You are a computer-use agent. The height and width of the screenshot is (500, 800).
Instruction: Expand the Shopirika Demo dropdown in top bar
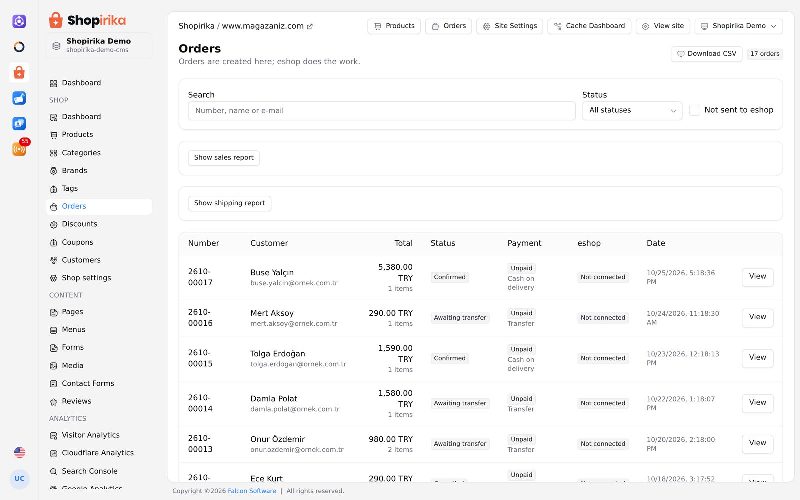point(738,26)
